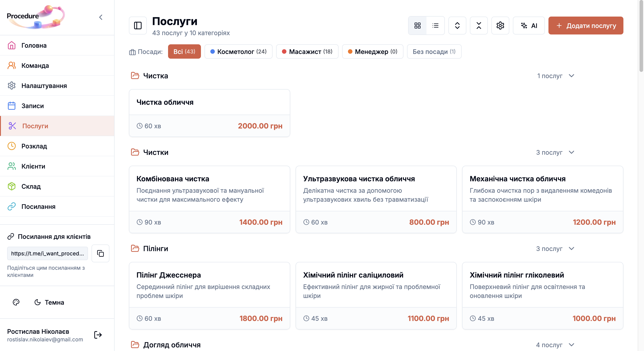Open the Склад section icon
The width and height of the screenshot is (644, 351).
[12, 186]
